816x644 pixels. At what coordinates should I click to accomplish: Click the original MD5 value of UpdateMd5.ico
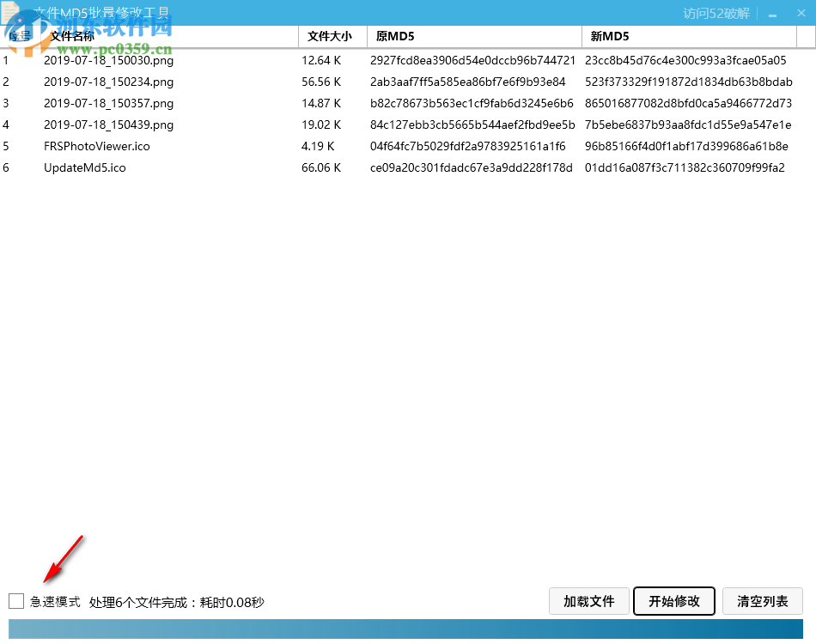pyautogui.click(x=471, y=167)
